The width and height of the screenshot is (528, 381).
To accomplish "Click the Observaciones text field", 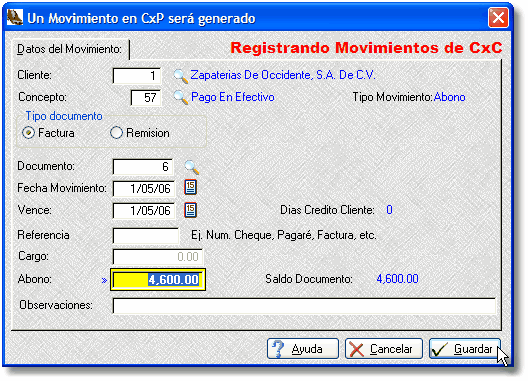I will (x=304, y=306).
